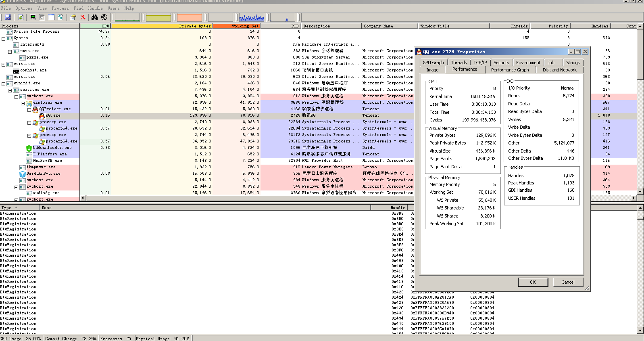
Task: Collapse the smss.exe tree node
Action: 10,52
